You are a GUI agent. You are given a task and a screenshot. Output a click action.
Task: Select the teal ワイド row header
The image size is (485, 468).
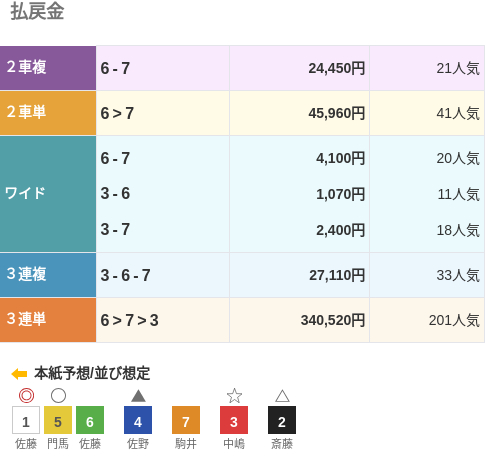click(48, 194)
